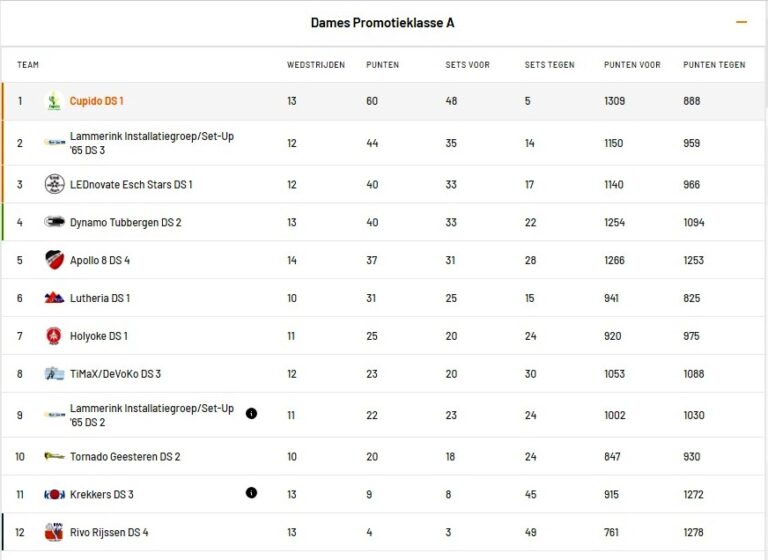Collapse the Dames Promotieklasse A panel
Screen dimensions: 768x560
click(741, 22)
